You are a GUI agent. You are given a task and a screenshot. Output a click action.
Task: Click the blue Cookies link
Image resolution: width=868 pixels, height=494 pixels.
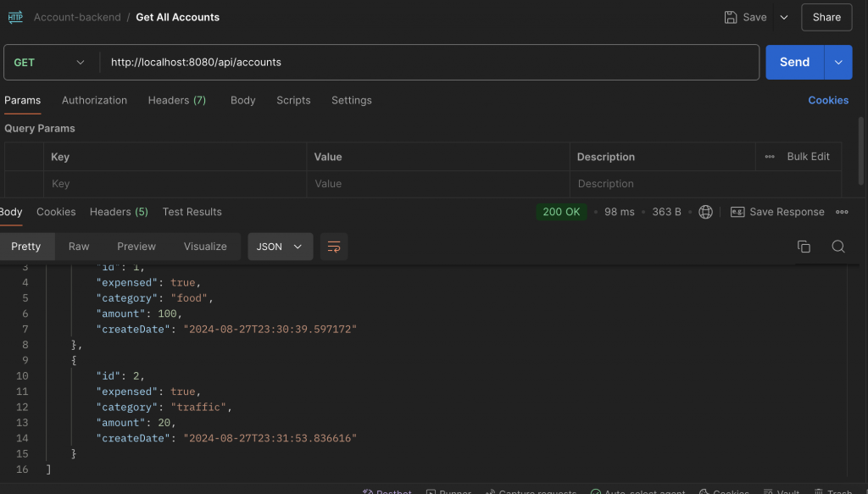[x=828, y=101]
